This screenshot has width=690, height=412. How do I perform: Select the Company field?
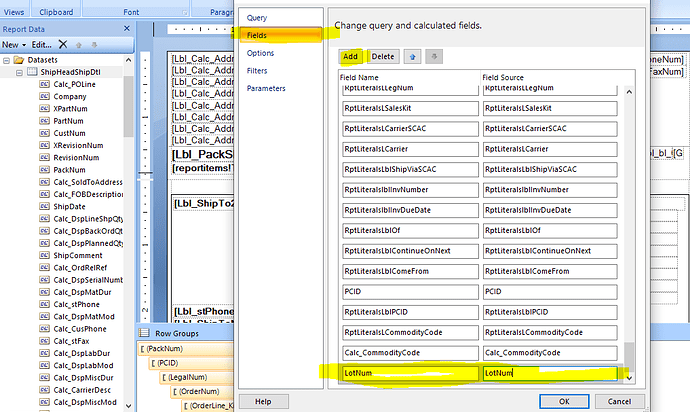pos(70,96)
